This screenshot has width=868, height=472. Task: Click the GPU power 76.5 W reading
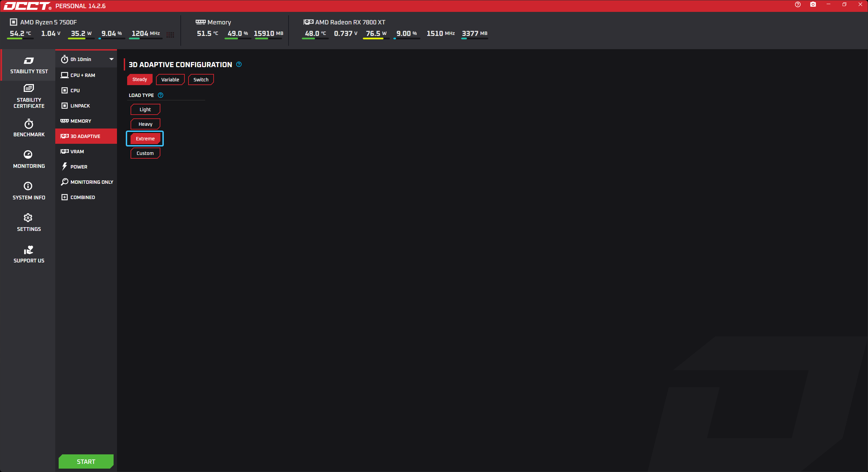(376, 34)
